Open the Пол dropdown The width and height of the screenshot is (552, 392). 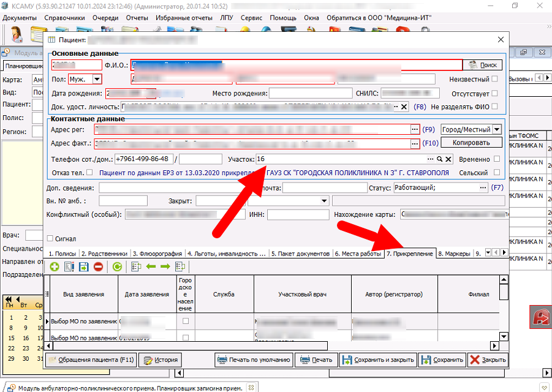96,79
